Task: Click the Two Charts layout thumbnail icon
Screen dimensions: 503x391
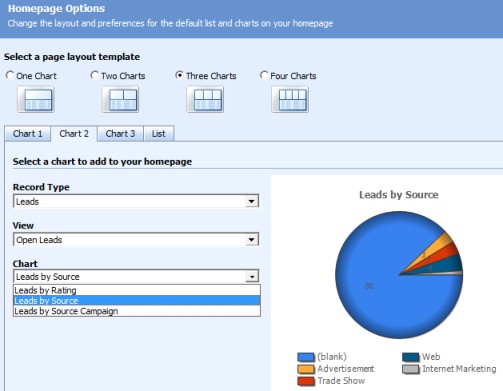Action: click(x=121, y=99)
